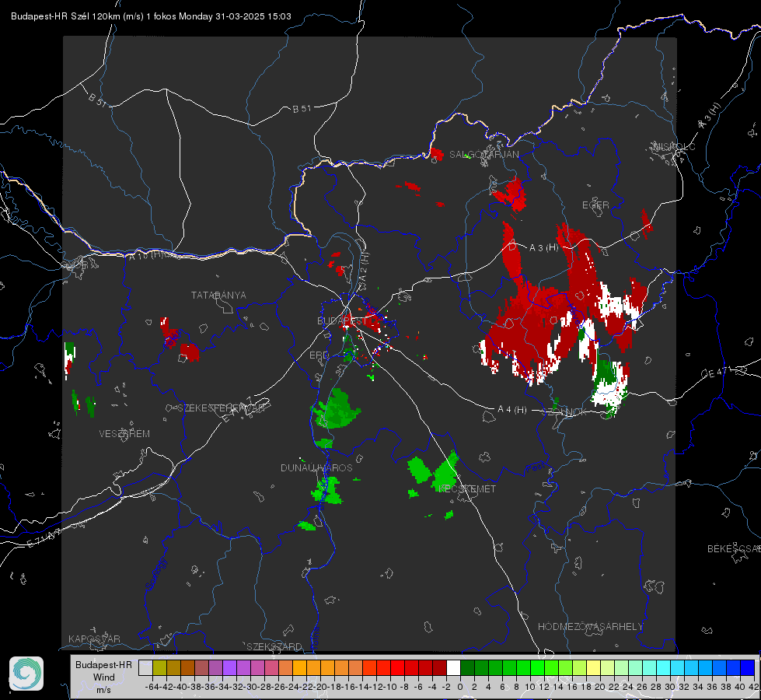Select the HÓDMEZŐVÁSÁRHELY city label

click(x=590, y=627)
